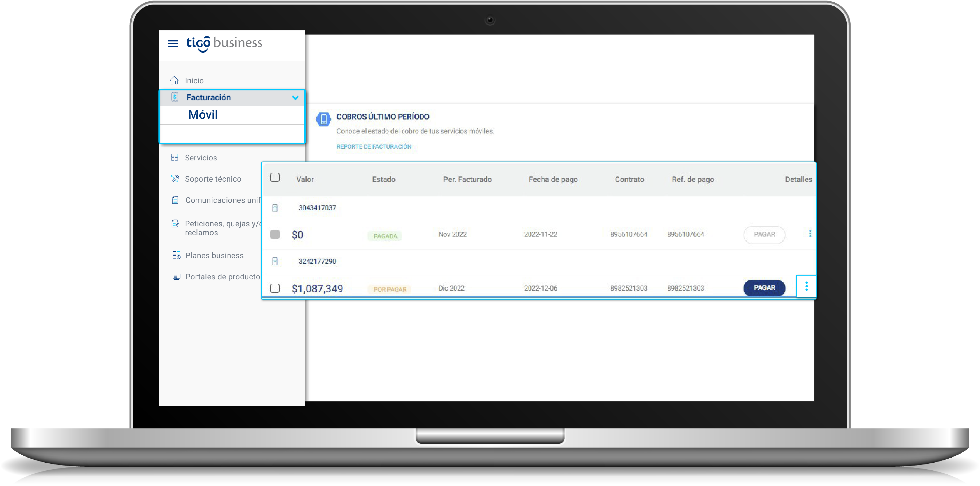Click the 2022-11-22 payment date

[x=540, y=234]
